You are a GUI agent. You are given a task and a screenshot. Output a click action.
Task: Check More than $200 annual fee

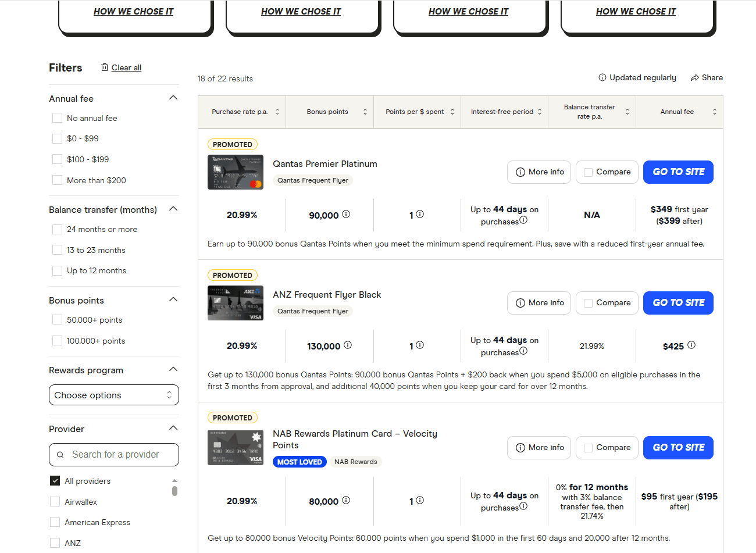[x=57, y=180]
